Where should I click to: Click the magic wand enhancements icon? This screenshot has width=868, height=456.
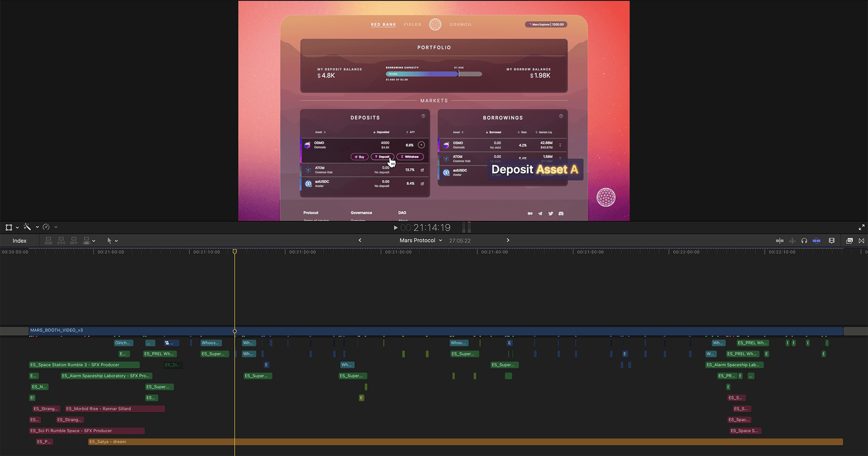click(x=27, y=227)
